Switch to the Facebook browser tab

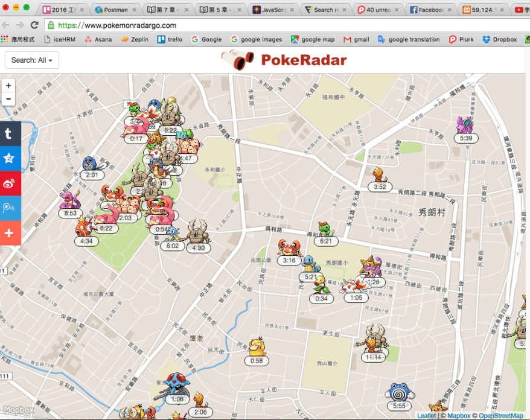pyautogui.click(x=427, y=10)
